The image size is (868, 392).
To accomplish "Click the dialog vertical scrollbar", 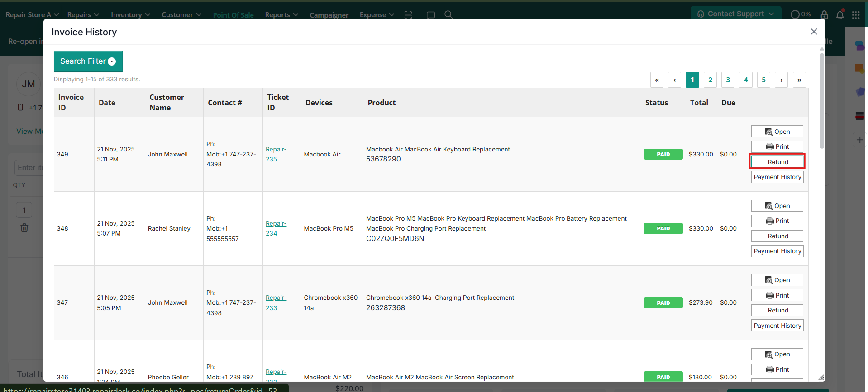I will [822, 102].
